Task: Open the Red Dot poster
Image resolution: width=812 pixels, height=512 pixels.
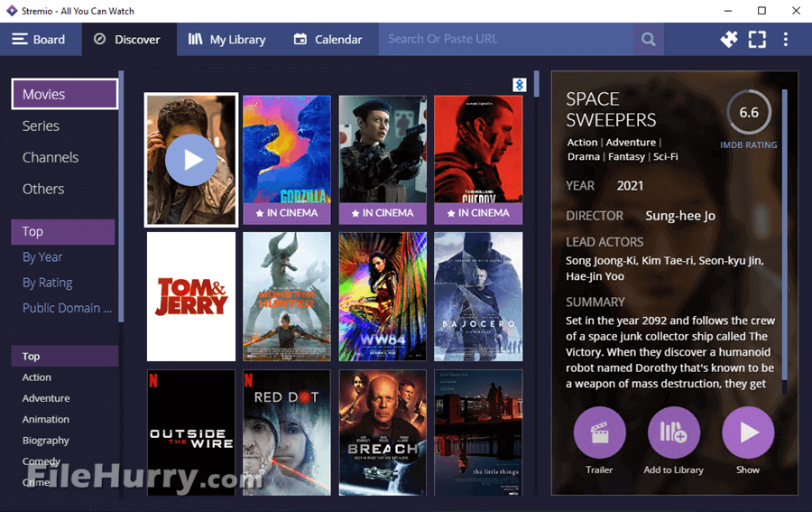Action: 287,433
